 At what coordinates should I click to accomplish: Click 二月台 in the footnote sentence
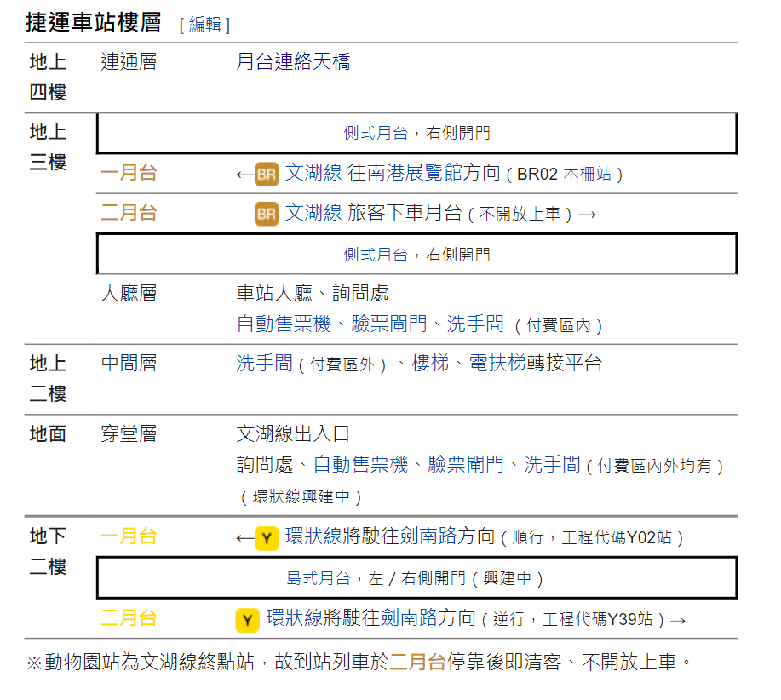[417, 663]
